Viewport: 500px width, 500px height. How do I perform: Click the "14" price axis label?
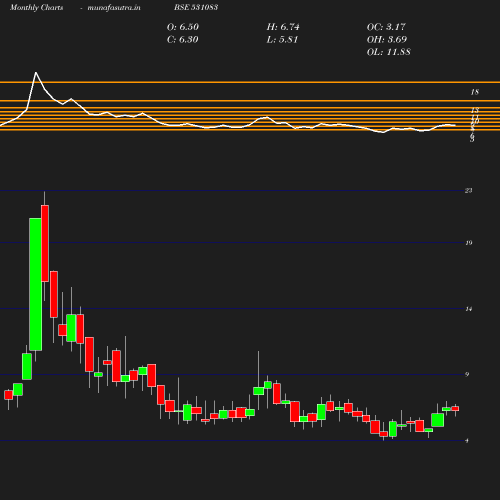coord(469,309)
